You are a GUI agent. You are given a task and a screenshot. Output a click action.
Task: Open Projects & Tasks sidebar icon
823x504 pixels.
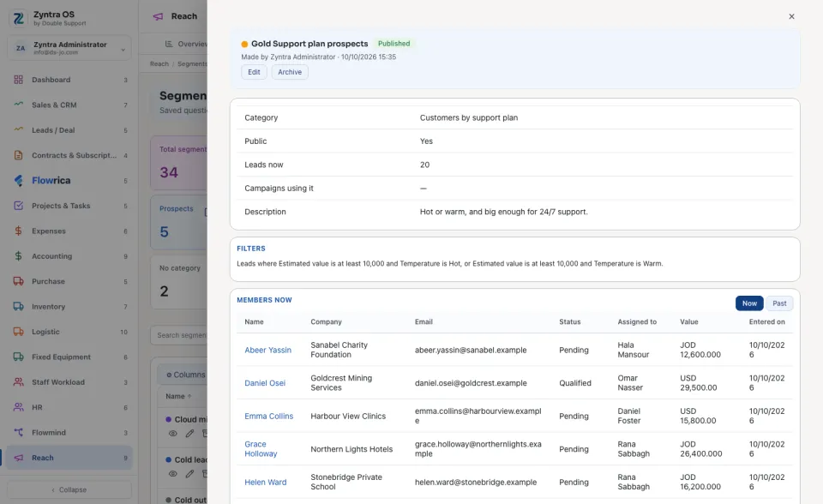[18, 205]
